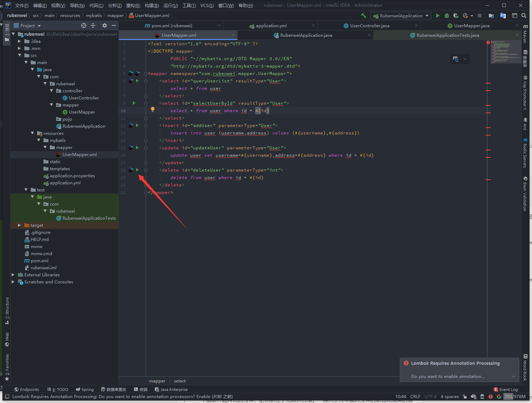Open Project panel settings gear
This screenshot has width=532, height=403.
(104, 25)
